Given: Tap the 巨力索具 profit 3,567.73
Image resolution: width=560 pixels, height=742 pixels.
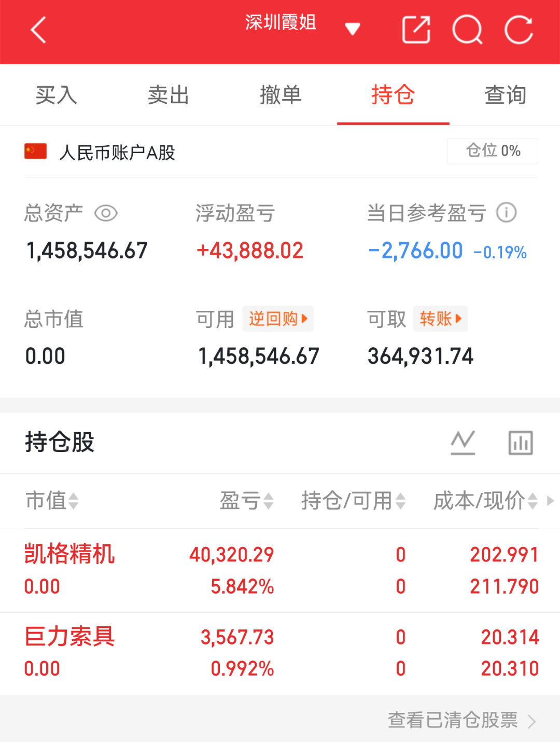Looking at the screenshot, I should pos(237,637).
